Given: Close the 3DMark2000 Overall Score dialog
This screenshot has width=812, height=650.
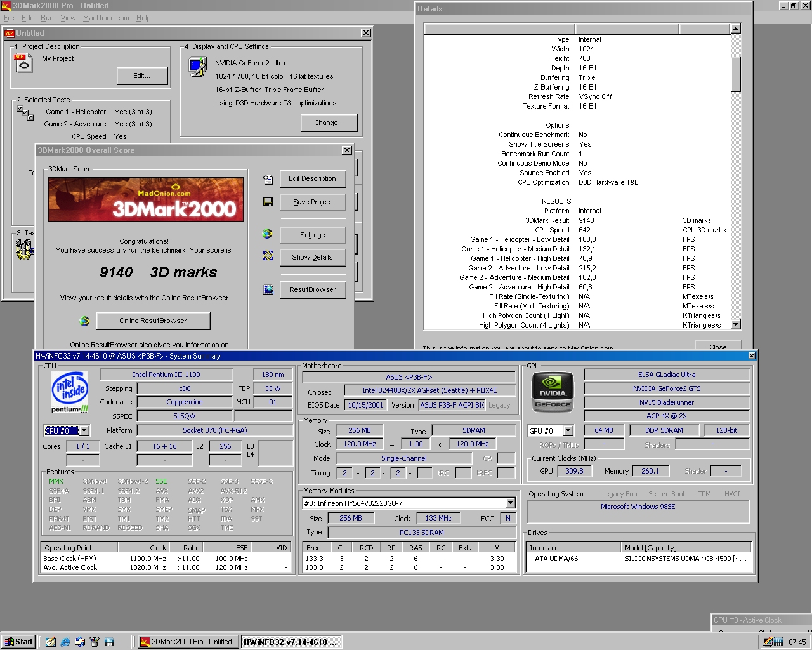Looking at the screenshot, I should click(347, 150).
